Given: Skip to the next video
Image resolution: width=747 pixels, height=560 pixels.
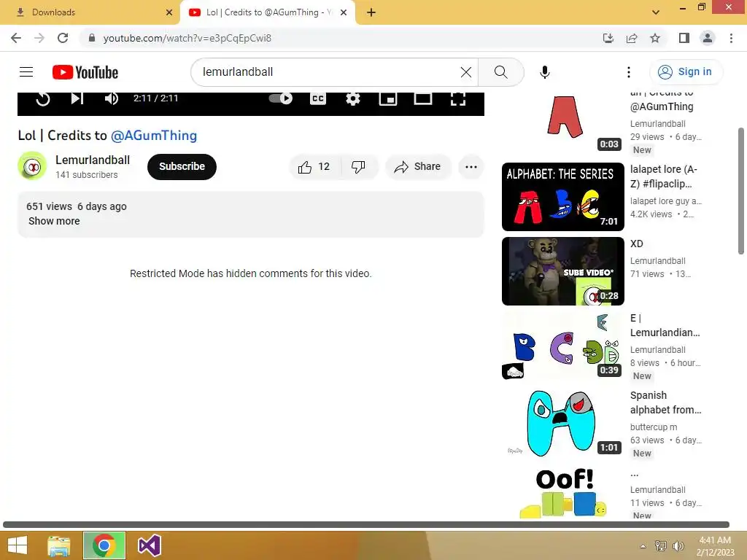Looking at the screenshot, I should point(77,98).
